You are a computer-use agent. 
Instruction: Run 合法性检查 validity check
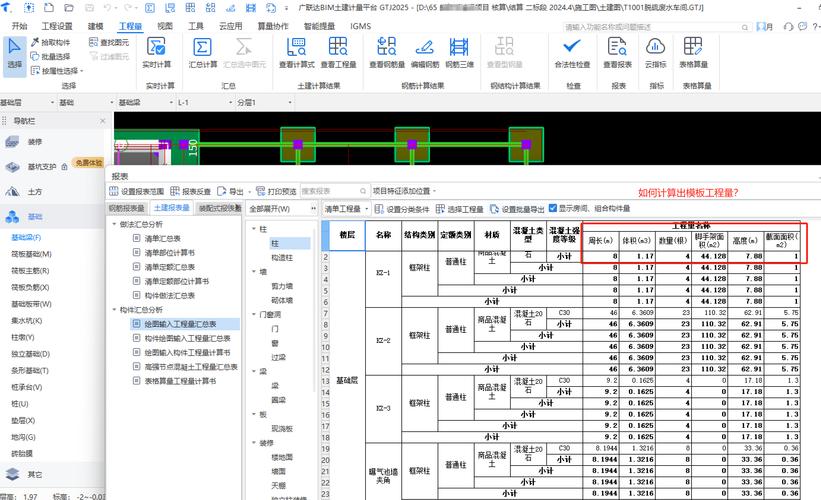click(x=572, y=53)
